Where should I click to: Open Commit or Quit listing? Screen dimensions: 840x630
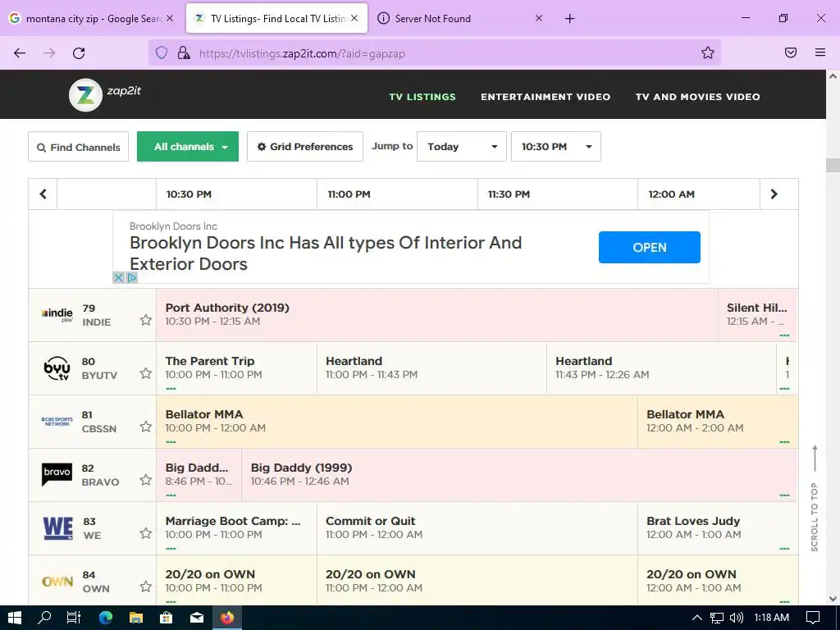point(477,527)
